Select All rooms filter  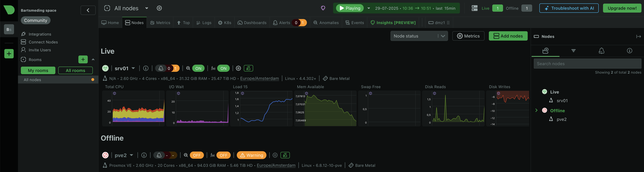76,70
